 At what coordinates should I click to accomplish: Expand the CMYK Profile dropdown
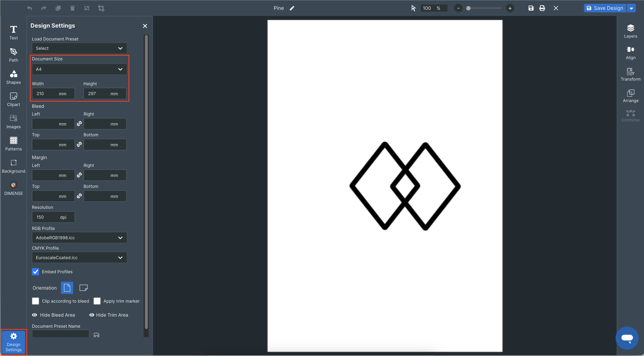(x=79, y=257)
